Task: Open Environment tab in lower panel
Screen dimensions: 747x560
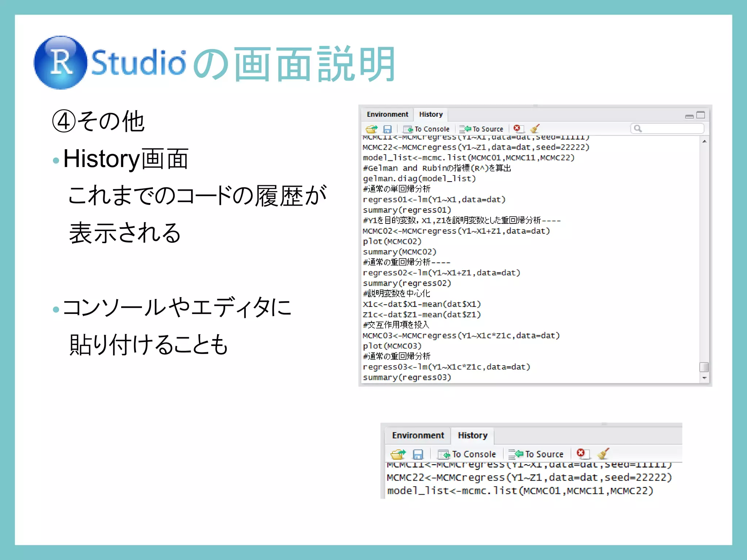Action: (418, 435)
